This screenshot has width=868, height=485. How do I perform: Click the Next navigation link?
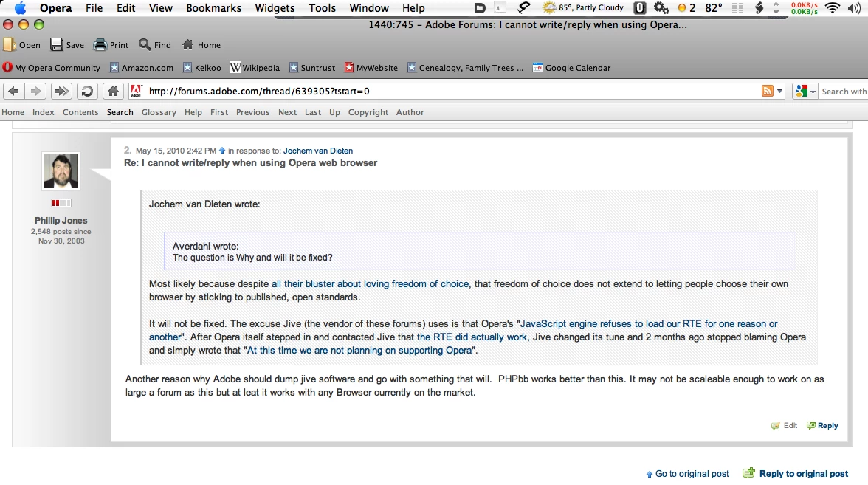[x=287, y=112]
